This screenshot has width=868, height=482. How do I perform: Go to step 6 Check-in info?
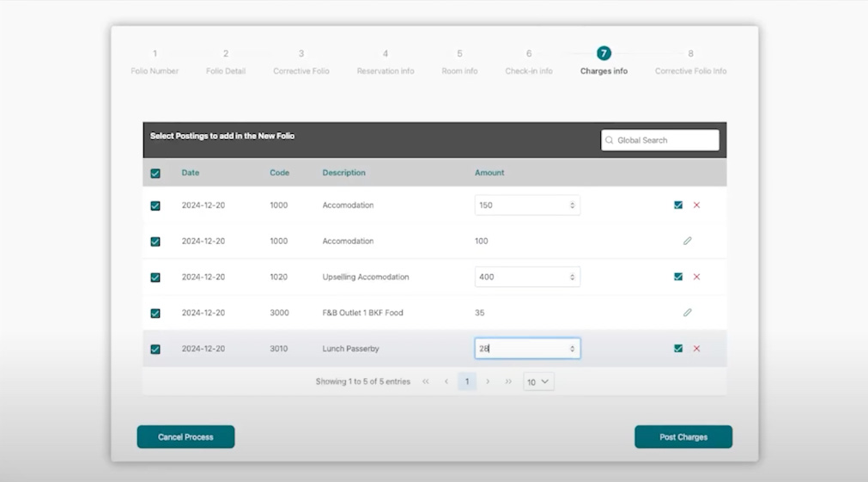tap(528, 61)
